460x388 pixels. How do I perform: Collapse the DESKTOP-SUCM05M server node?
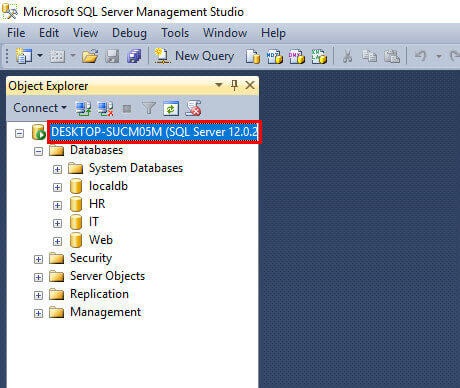[20, 134]
